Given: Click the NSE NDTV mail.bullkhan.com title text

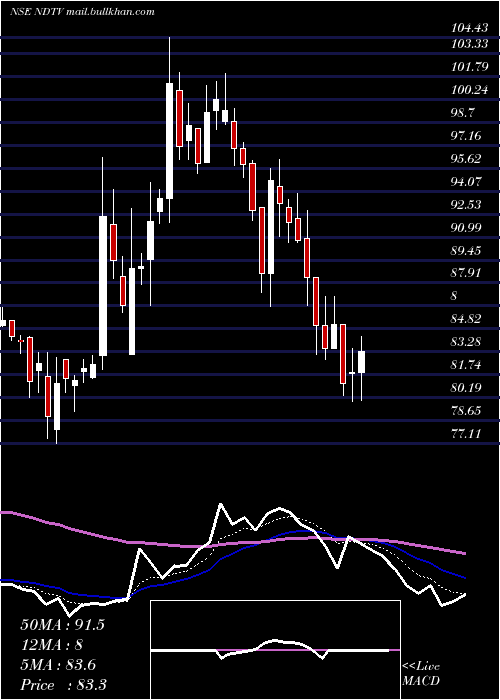Looking at the screenshot, I should coord(82,12).
